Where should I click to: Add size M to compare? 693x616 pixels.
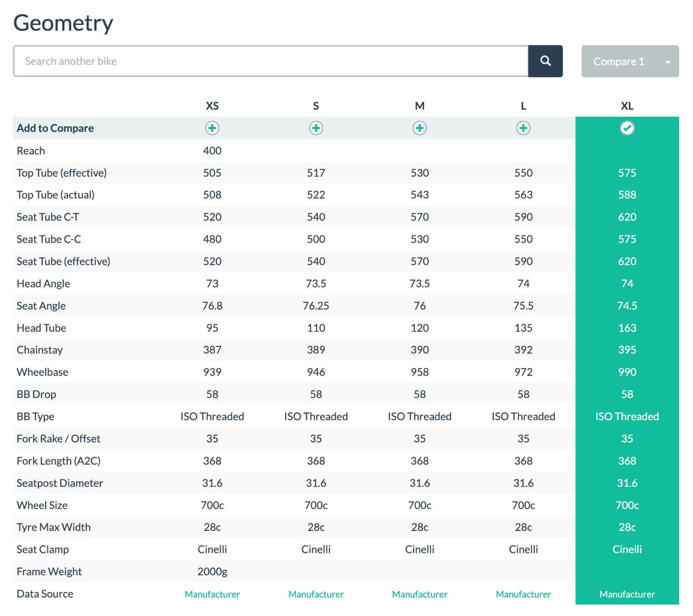click(x=420, y=128)
